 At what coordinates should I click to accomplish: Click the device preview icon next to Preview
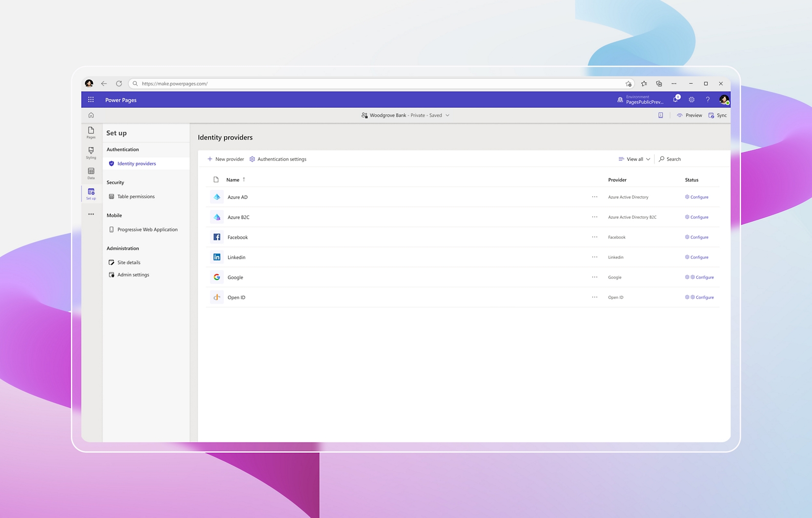click(661, 115)
